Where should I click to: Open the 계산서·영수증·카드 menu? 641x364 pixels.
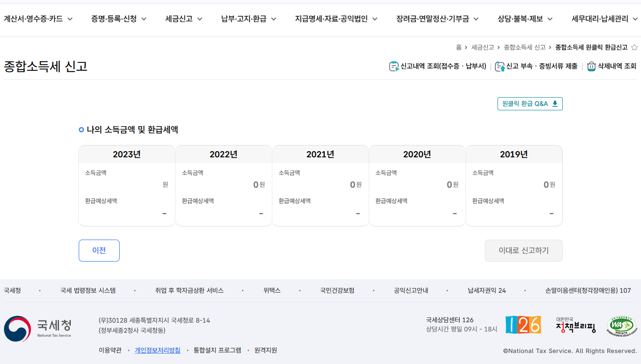39,19
